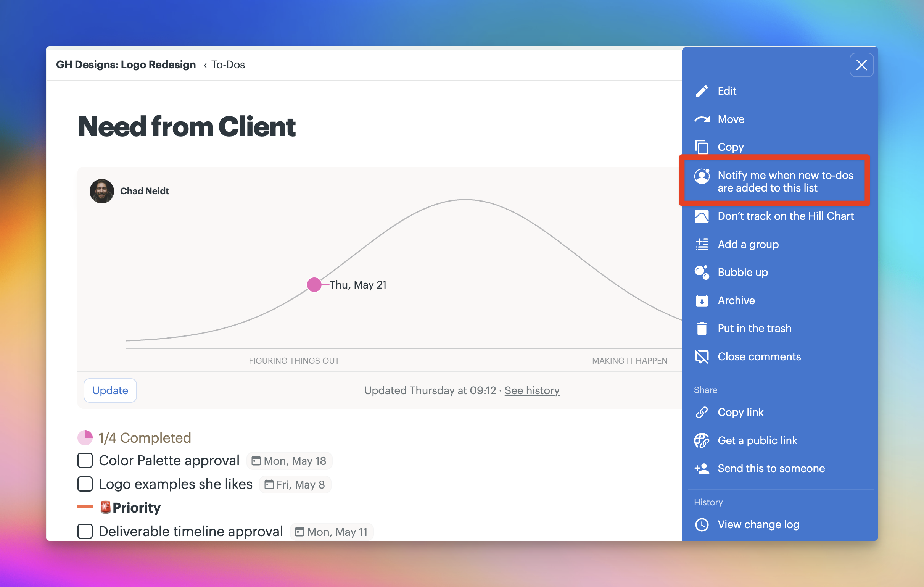Click the Archive box icon

pos(702,300)
